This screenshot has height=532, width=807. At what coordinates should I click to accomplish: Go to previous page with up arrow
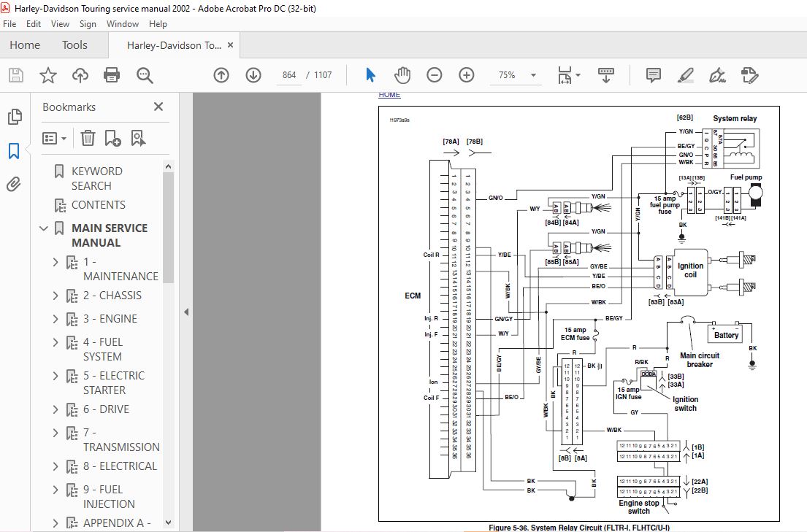(x=221, y=75)
